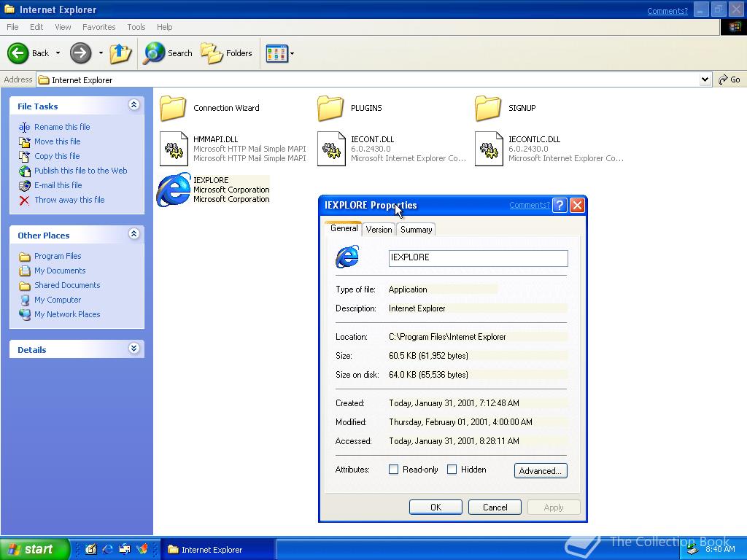The height and width of the screenshot is (560, 747).
Task: Close the IEXPLORE Properties dialog
Action: pos(577,205)
